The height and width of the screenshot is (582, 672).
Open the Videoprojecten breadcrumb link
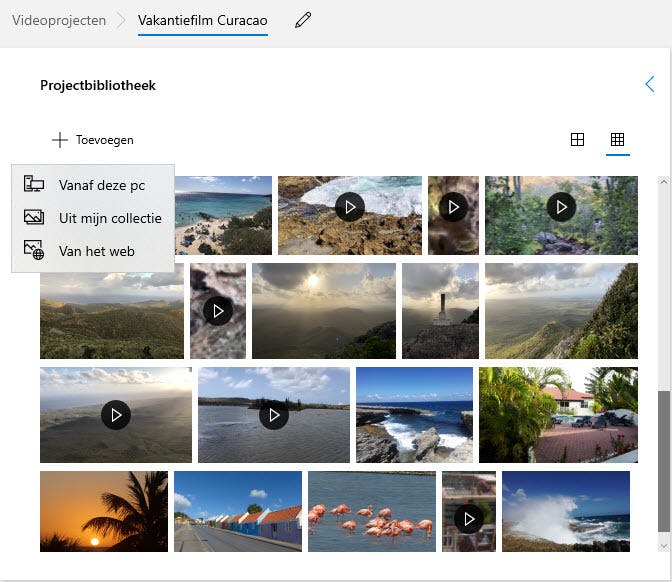[x=59, y=20]
